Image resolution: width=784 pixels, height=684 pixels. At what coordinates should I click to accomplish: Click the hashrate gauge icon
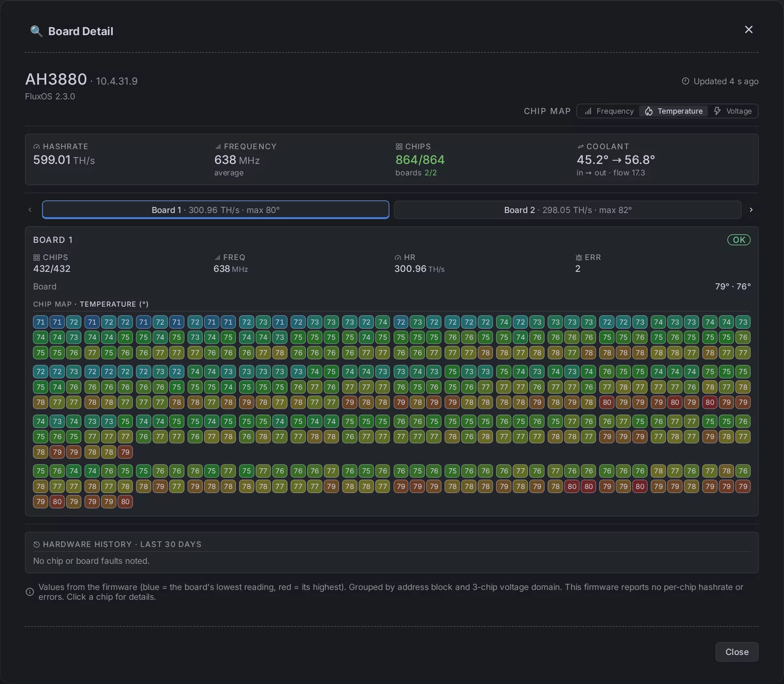37,147
